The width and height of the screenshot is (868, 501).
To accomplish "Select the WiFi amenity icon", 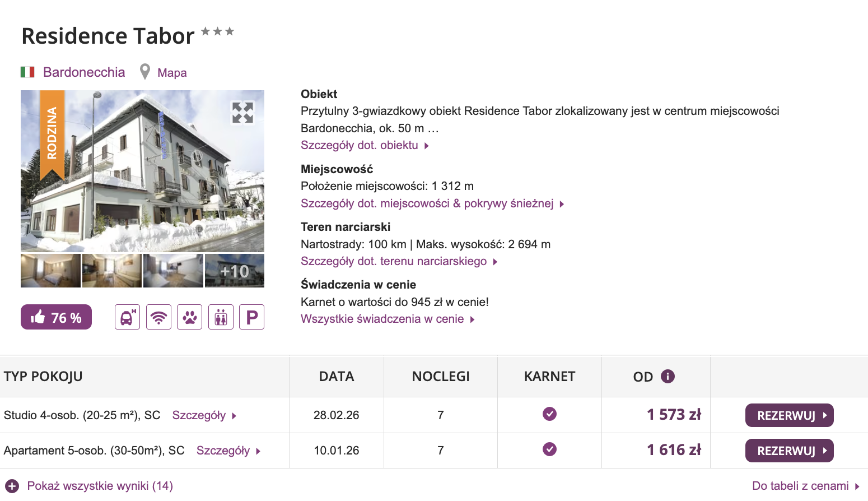I will click(x=158, y=317).
